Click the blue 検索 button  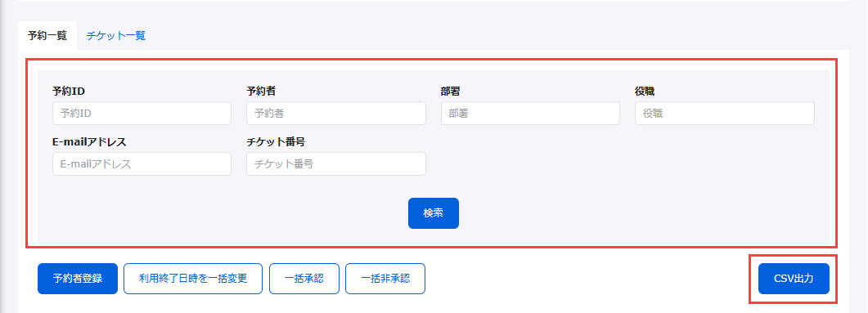434,213
